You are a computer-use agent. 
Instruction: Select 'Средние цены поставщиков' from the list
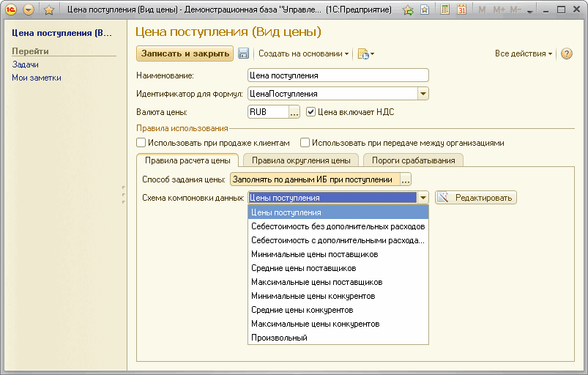coord(303,268)
